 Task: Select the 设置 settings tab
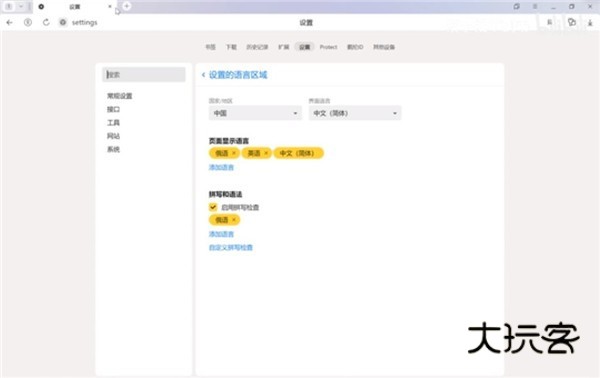click(x=305, y=47)
